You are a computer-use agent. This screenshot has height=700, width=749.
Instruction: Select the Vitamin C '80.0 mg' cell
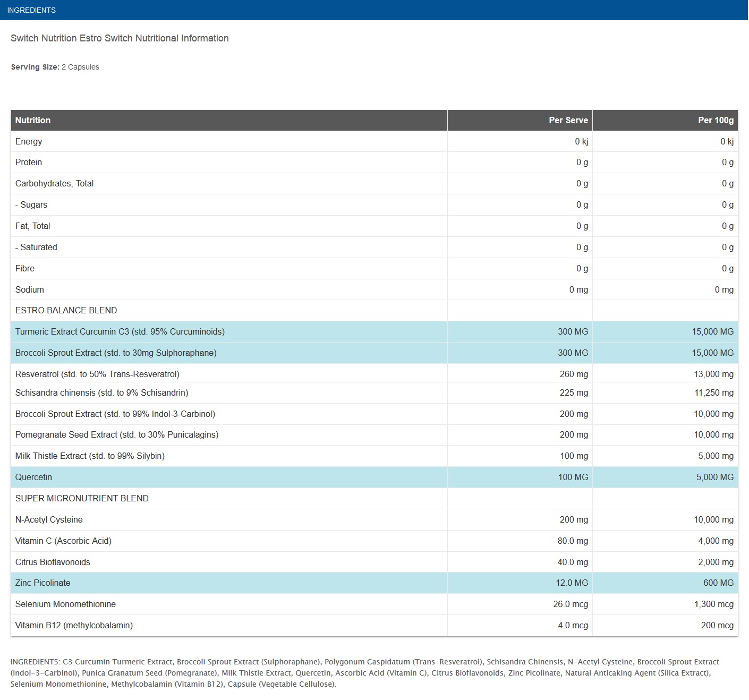[x=520, y=541]
